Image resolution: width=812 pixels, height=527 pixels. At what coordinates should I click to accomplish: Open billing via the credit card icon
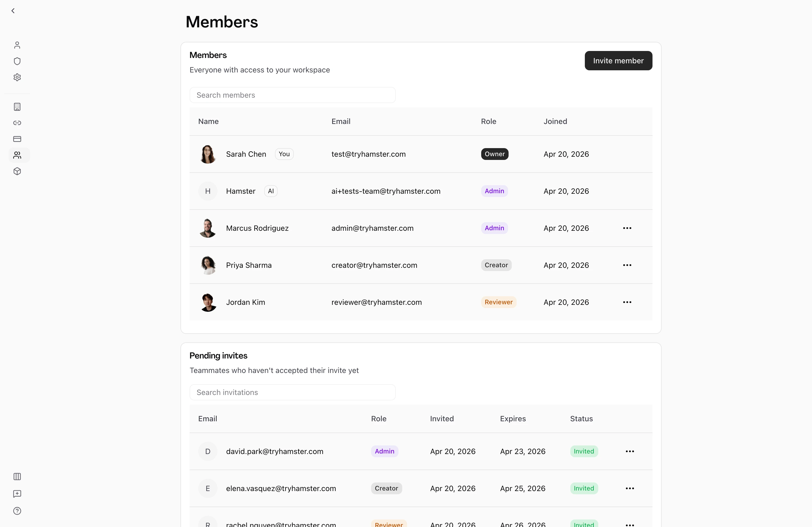point(17,139)
